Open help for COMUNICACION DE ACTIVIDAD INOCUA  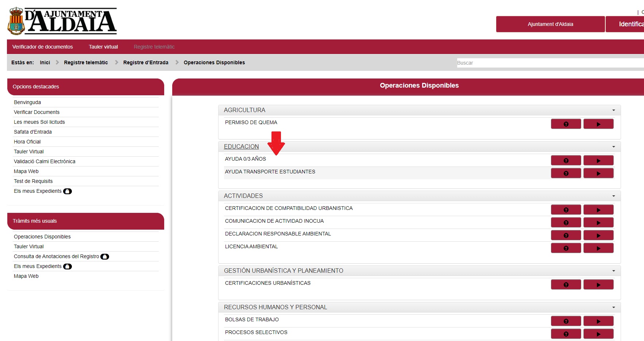(566, 223)
